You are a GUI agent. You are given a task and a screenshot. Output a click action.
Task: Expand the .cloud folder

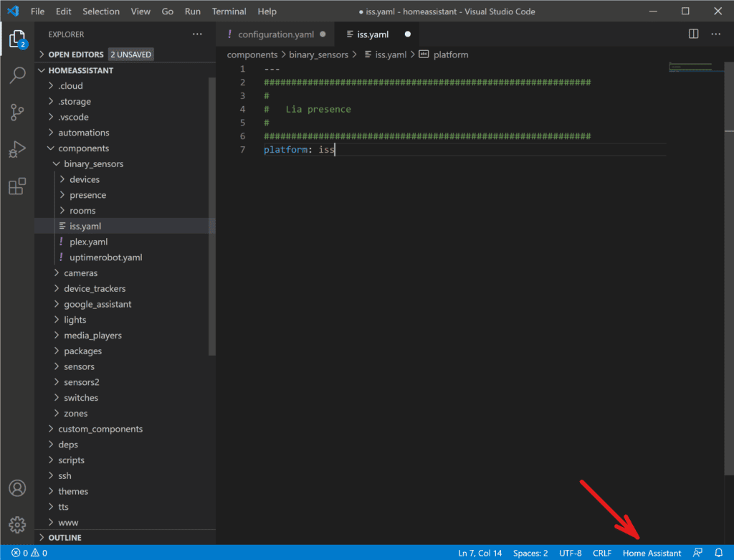125,86
